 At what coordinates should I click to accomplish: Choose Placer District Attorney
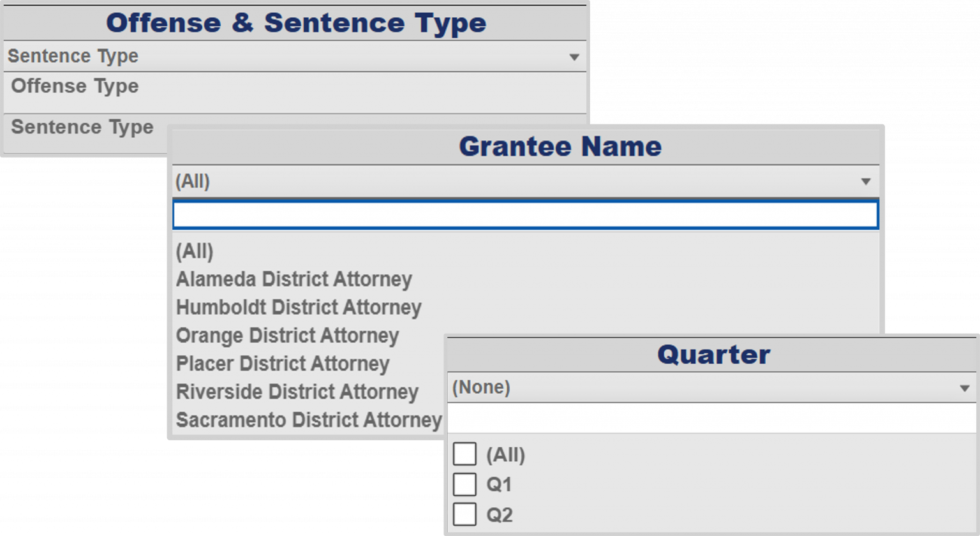283,364
